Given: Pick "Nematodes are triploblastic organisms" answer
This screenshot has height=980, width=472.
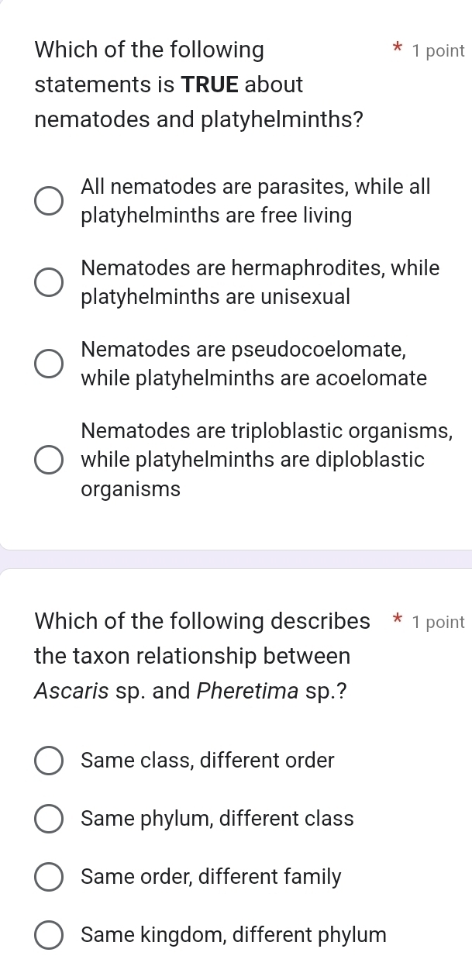Looking at the screenshot, I should (x=48, y=459).
